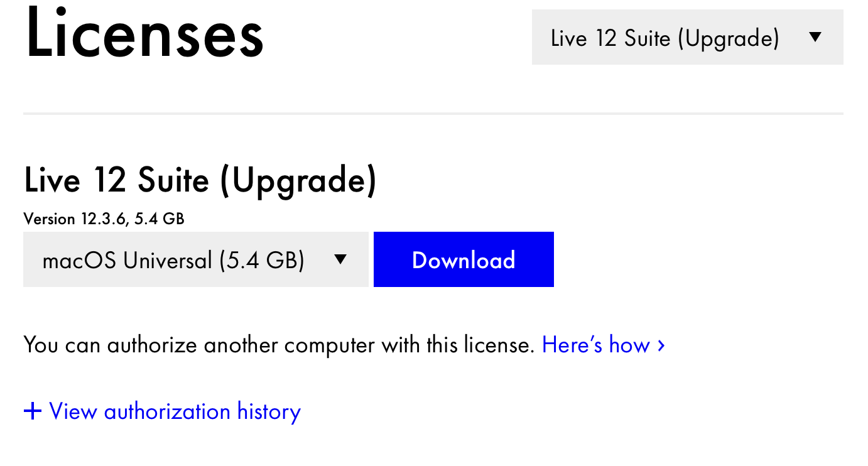Click the Version 12.3.6 text

(104, 219)
